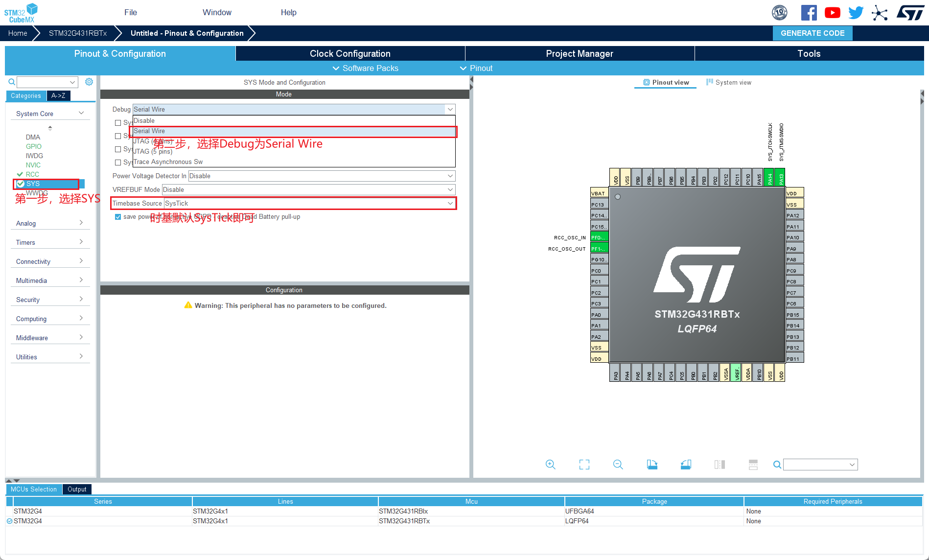
Task: Click the green PA14 pin
Action: click(x=769, y=177)
